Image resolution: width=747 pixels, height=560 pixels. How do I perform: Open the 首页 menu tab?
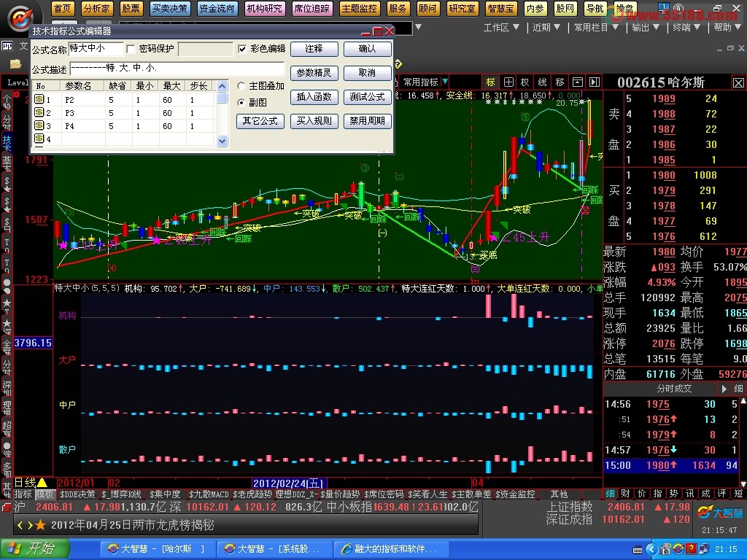point(63,9)
